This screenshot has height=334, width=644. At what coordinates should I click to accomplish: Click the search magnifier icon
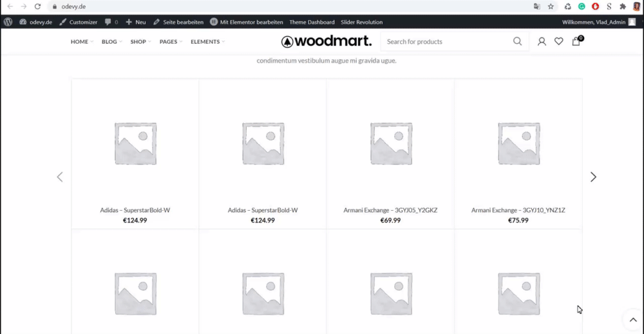point(518,41)
